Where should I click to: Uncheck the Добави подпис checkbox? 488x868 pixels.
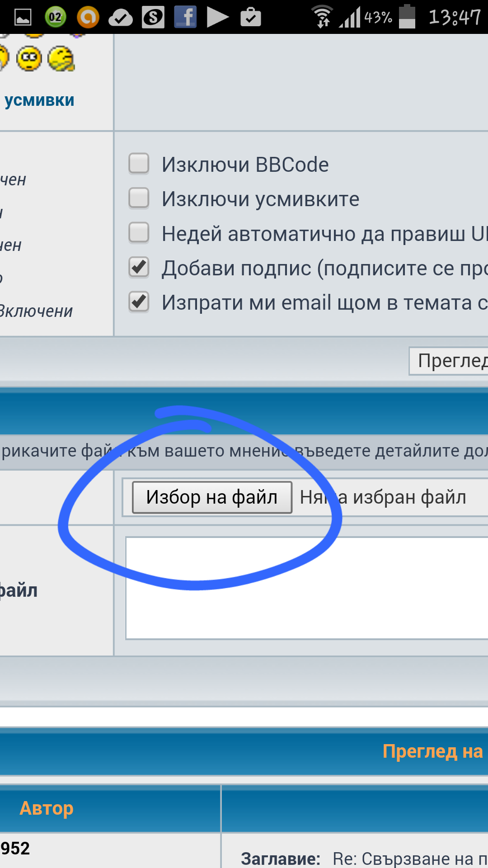pyautogui.click(x=139, y=267)
